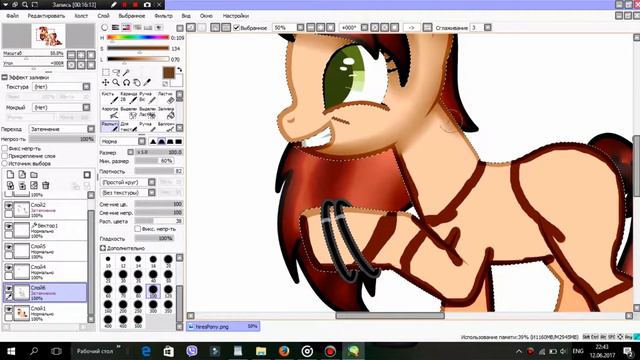Create a new vector linework layer
Screen dimensions: 640x360
coord(22,175)
